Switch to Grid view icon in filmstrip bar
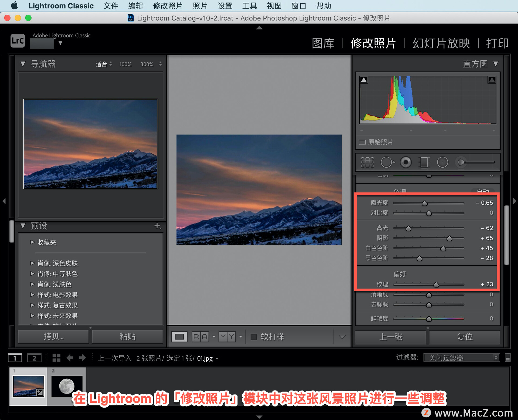This screenshot has height=420, width=518. [x=56, y=358]
